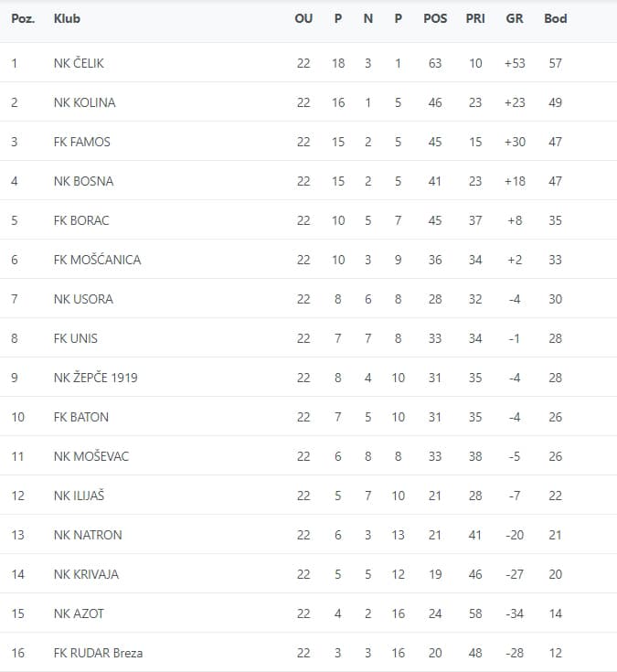Open NK MOŠEVAC team entry
This screenshot has width=617, height=672.
91,456
